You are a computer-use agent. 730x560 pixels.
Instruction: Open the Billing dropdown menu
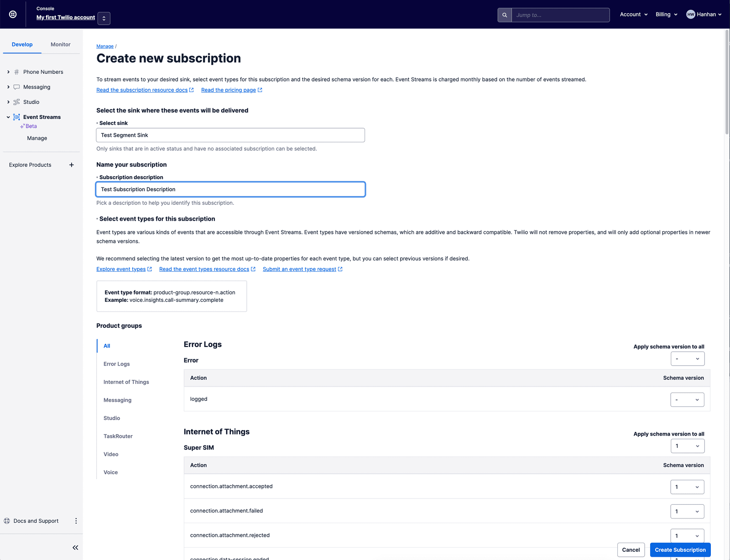point(666,14)
